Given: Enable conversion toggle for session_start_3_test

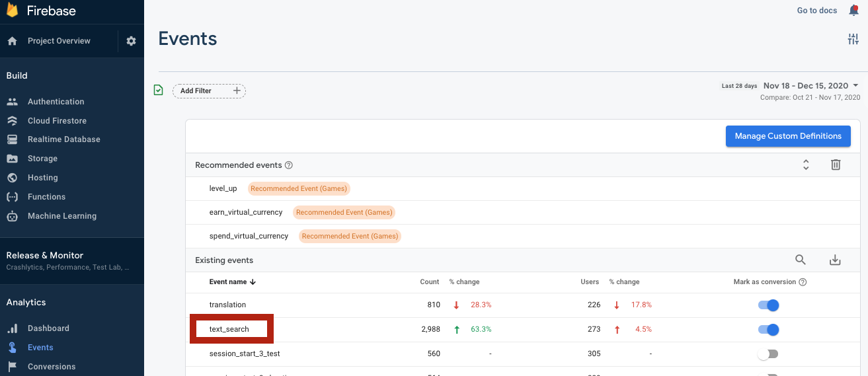Looking at the screenshot, I should [768, 354].
